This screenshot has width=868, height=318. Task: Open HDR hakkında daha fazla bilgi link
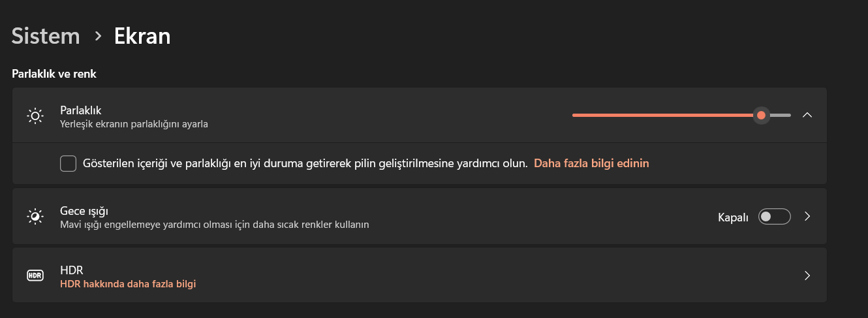pyautogui.click(x=128, y=284)
